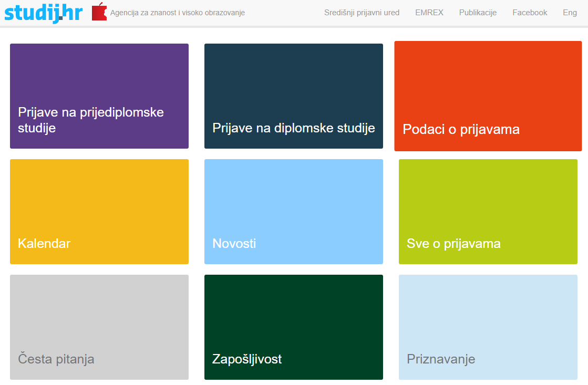This screenshot has width=588, height=385.
Task: Go to EMREX in top navigation
Action: (429, 13)
